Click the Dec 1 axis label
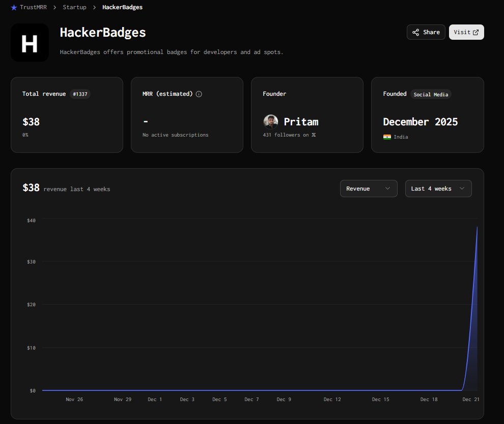Viewport: 504px width, 424px height. (155, 399)
